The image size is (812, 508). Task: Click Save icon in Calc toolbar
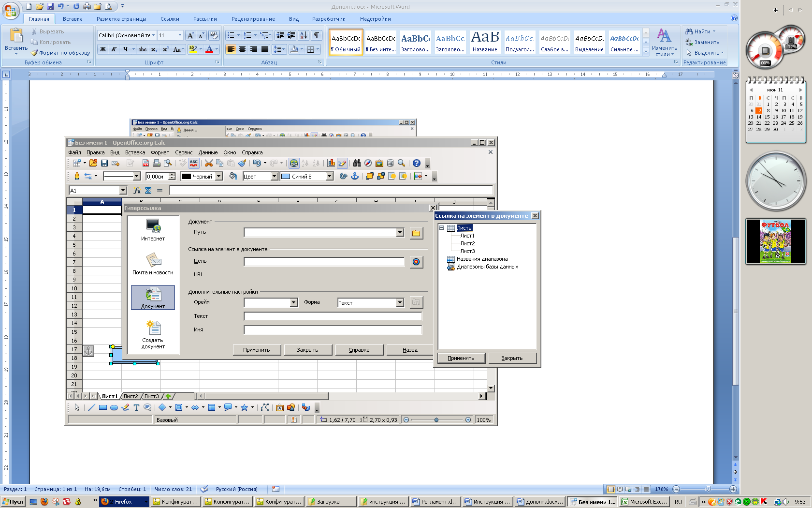tap(104, 163)
